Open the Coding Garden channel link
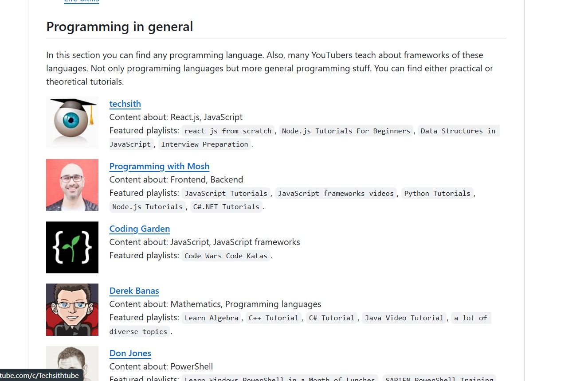 click(140, 229)
